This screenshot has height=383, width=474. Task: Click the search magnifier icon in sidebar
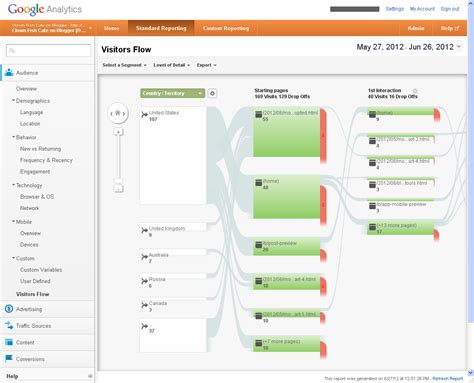click(x=12, y=51)
